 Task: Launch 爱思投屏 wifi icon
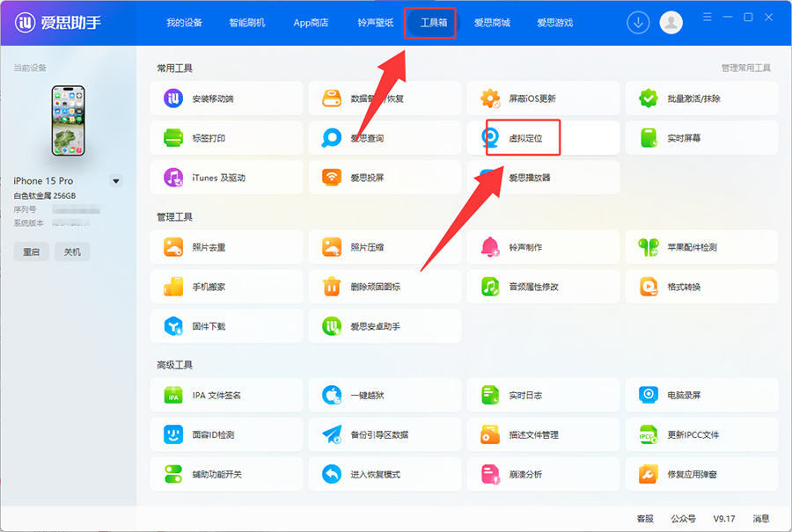click(332, 178)
